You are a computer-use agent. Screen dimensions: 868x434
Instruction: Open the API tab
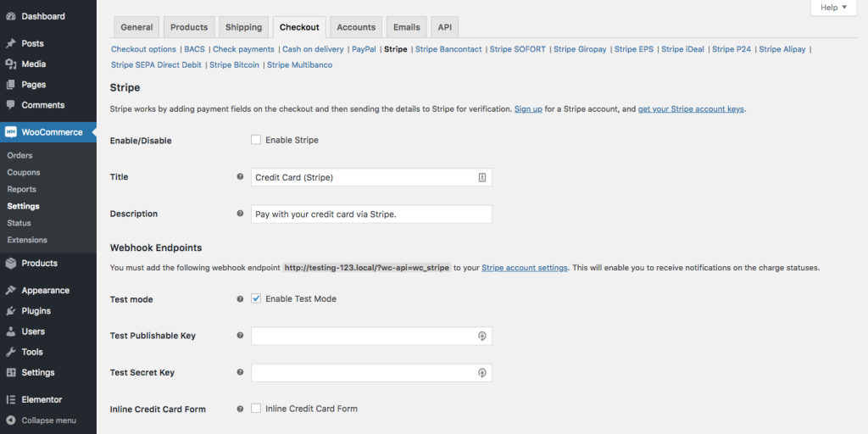[444, 27]
